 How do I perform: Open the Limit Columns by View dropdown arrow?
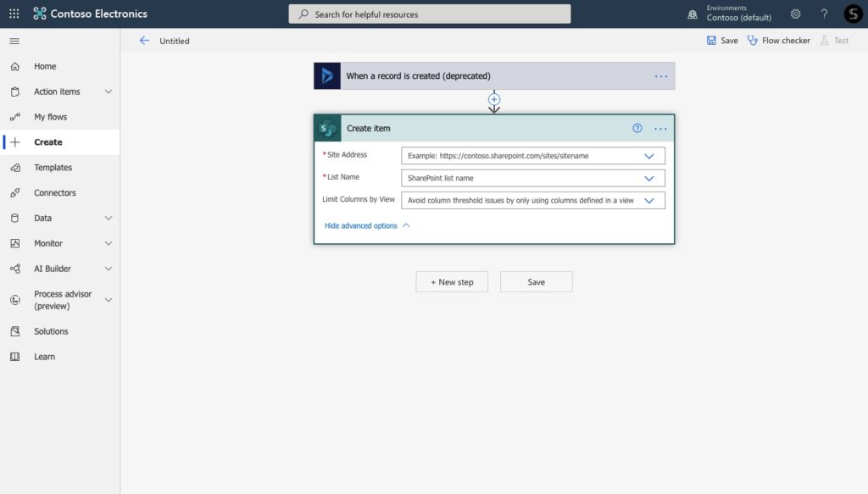click(x=648, y=200)
